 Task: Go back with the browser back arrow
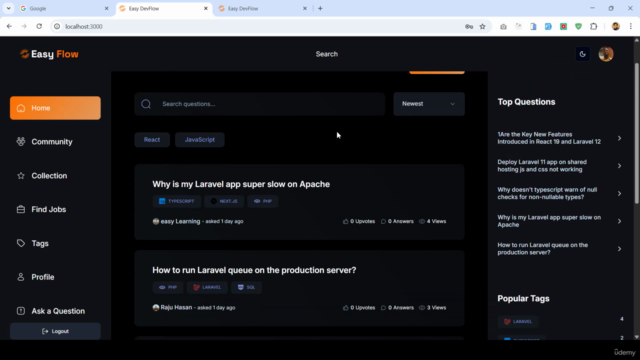[9, 27]
